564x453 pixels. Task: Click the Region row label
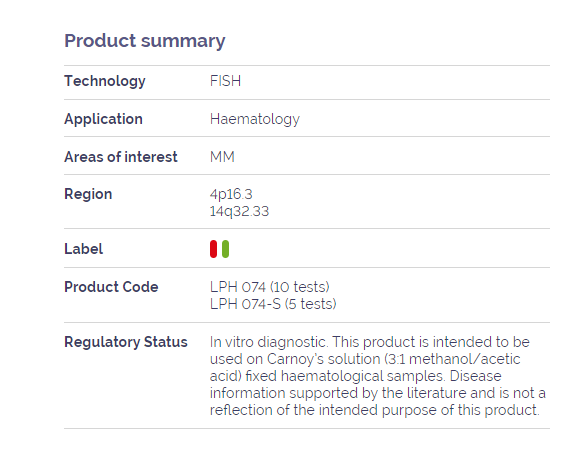tap(88, 194)
